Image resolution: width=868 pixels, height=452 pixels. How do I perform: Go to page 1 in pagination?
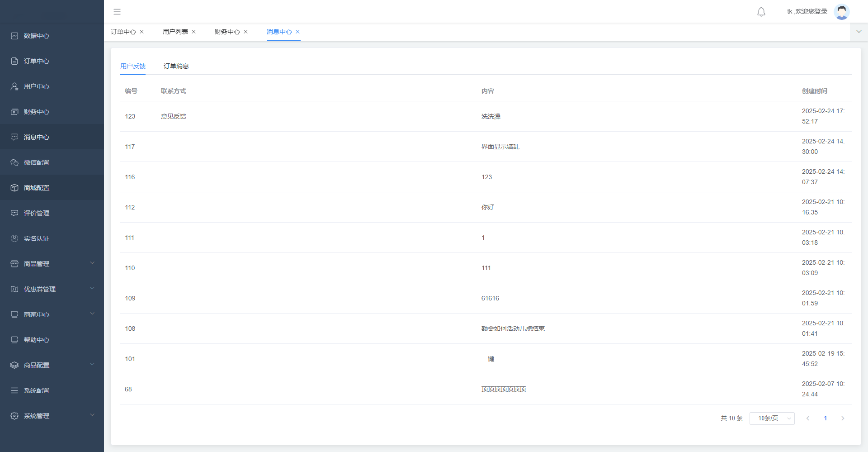825,419
